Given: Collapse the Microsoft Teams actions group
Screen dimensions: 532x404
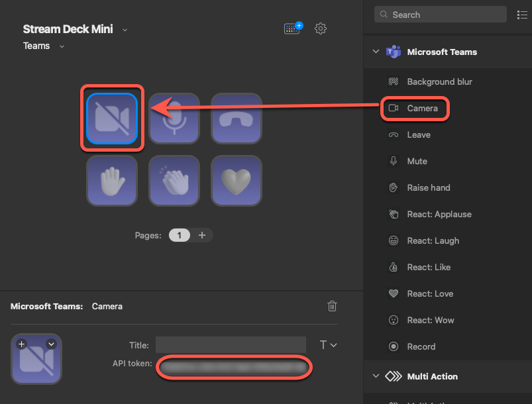Looking at the screenshot, I should (376, 52).
